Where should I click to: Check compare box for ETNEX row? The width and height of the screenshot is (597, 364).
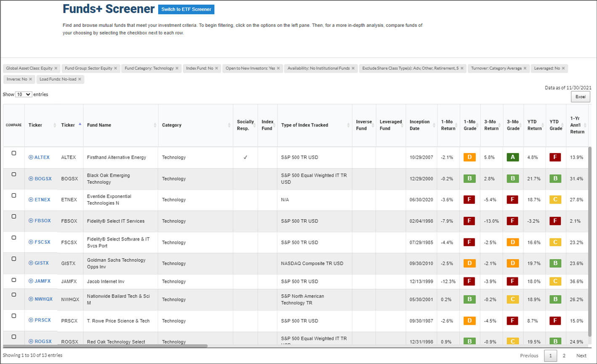(14, 195)
